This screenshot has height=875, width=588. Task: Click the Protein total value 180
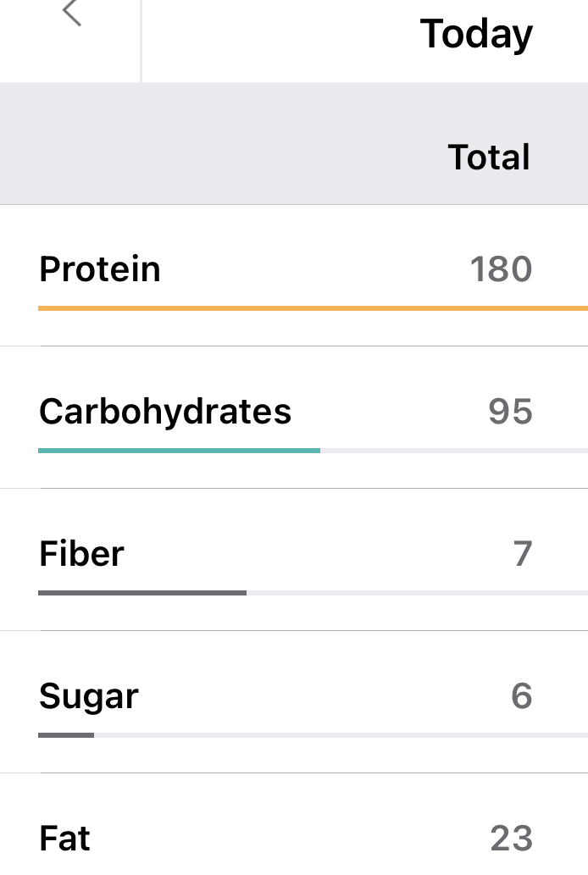501,269
